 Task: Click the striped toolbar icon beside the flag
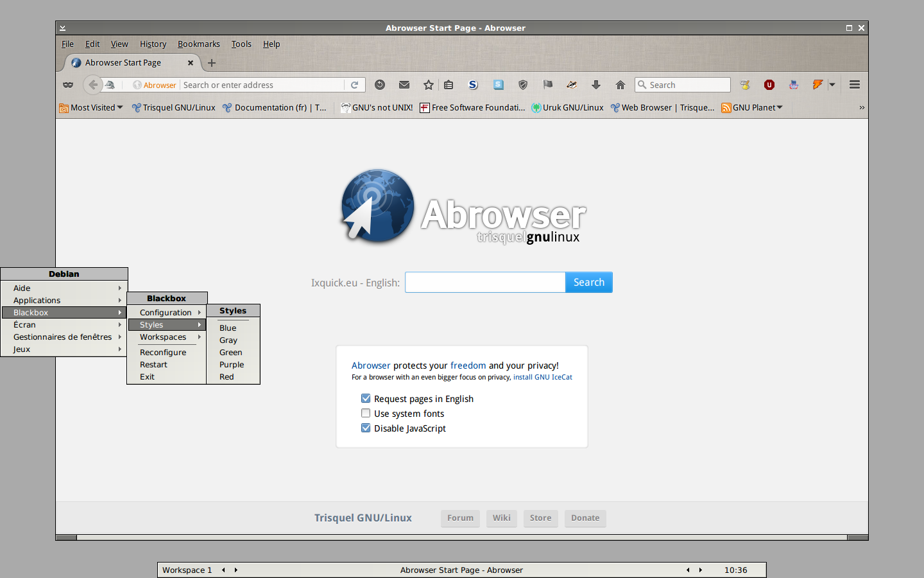[572, 85]
